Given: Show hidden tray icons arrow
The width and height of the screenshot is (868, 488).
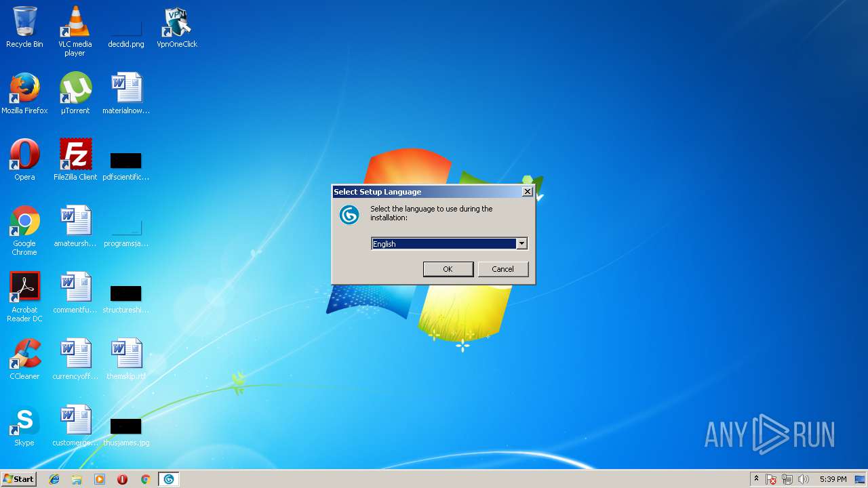Looking at the screenshot, I should pyautogui.click(x=756, y=479).
